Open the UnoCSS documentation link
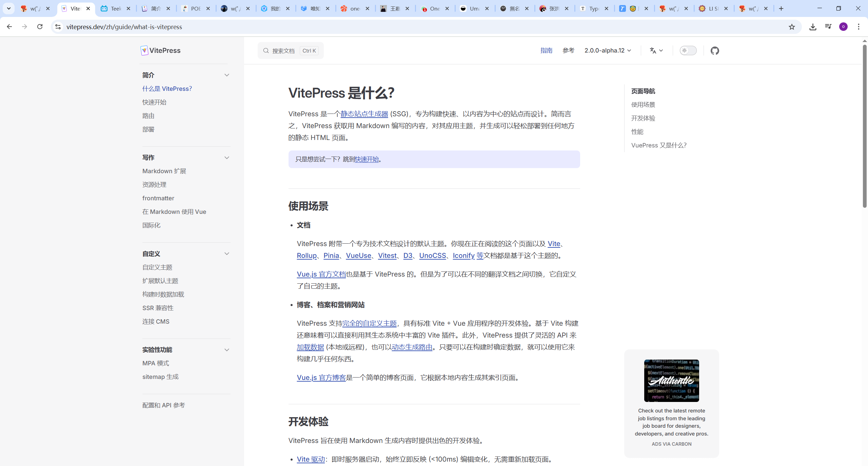Viewport: 868px width, 466px height. coord(432,256)
